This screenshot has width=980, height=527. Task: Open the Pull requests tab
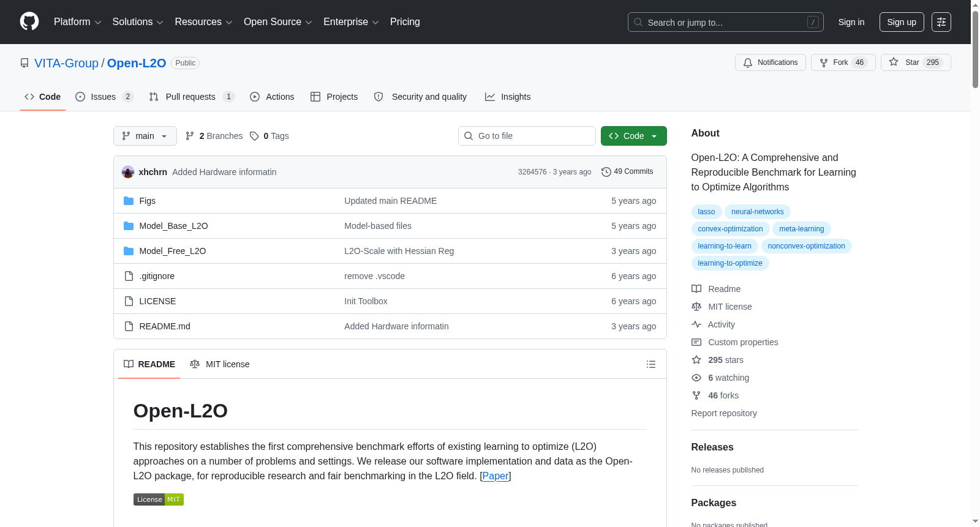pos(192,97)
